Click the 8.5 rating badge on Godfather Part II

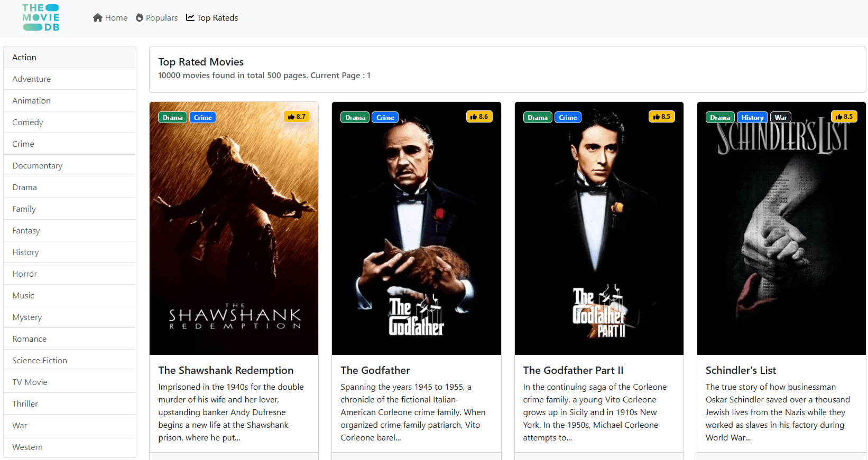[661, 117]
